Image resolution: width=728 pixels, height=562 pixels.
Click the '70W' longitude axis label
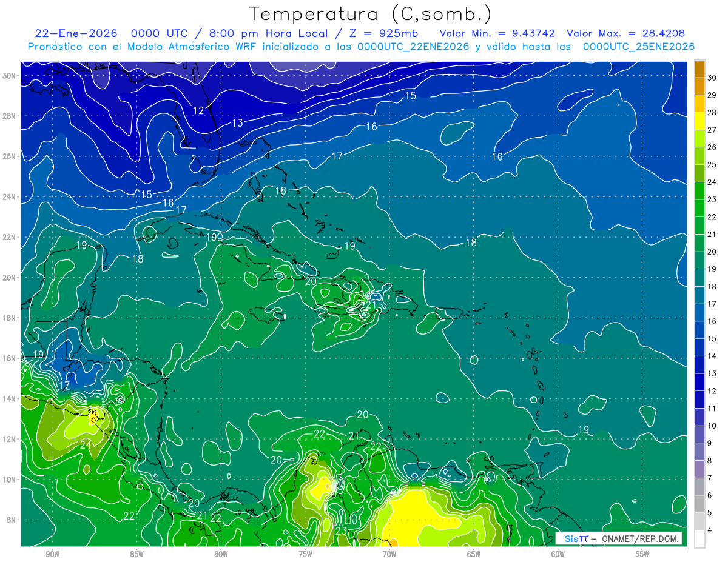tap(389, 555)
